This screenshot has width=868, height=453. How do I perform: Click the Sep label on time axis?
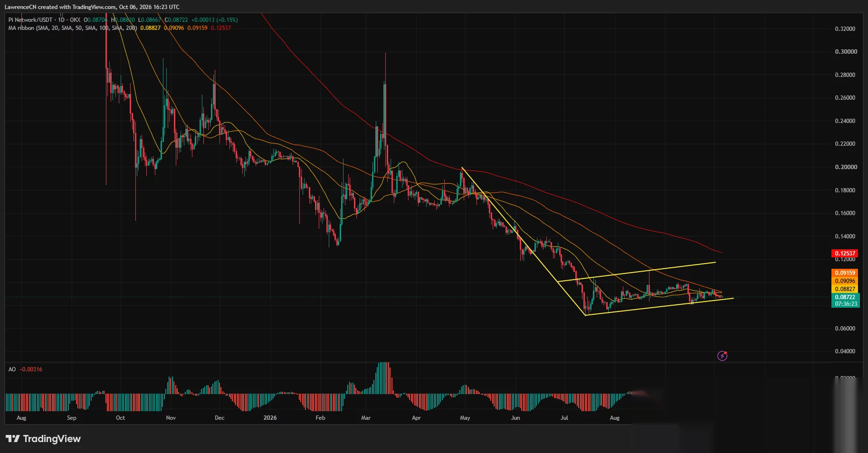point(71,418)
